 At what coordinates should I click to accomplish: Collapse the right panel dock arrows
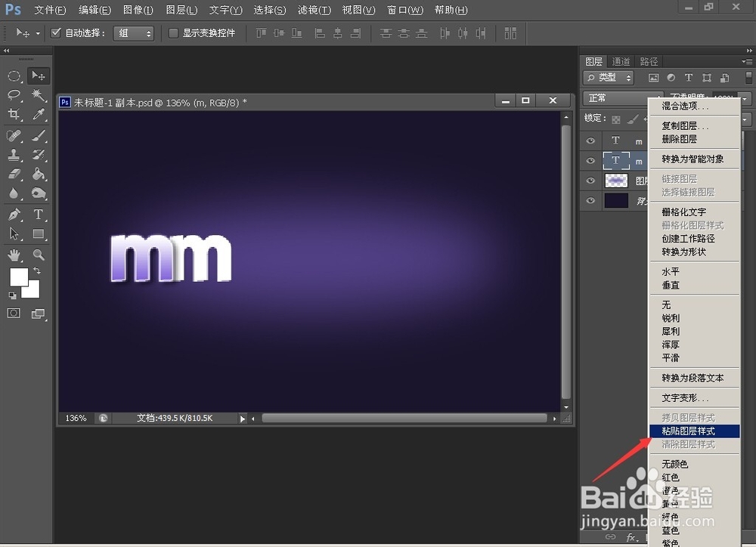[x=748, y=50]
